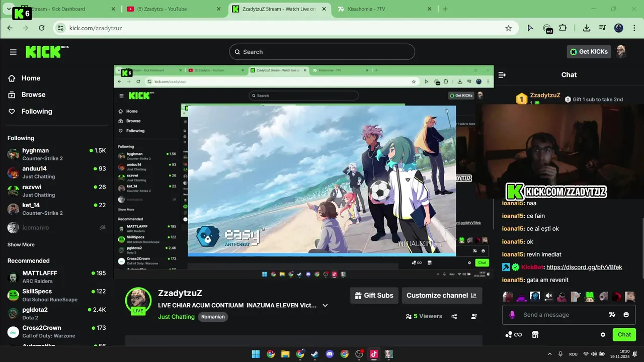This screenshot has height=362, width=644.
Task: Go back in browser history
Action: 10,28
